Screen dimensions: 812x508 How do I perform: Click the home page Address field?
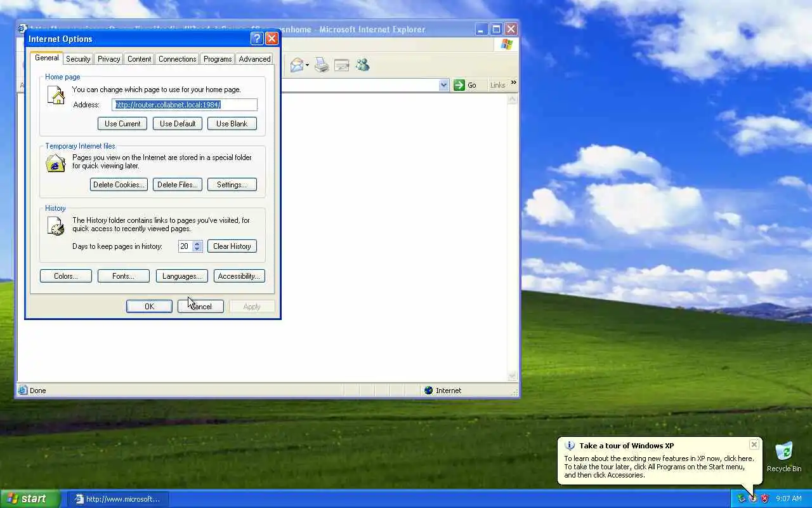185,105
